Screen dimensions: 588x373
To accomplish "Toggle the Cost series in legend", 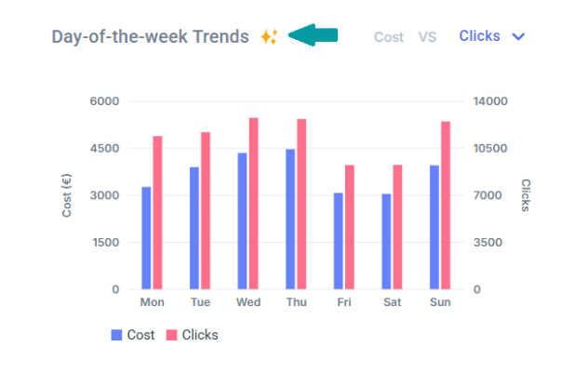I will coord(140,335).
